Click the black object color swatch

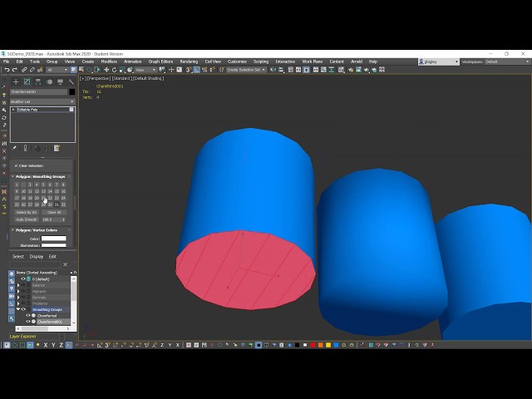coord(72,92)
